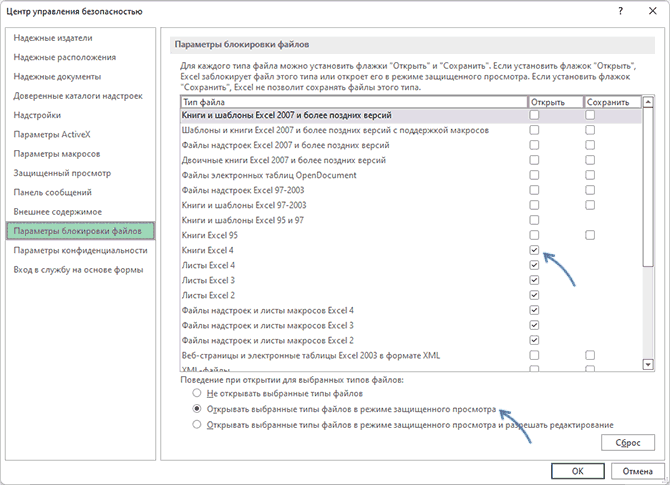Check Открыть for Книги и шаблоны Excel 97-2003
Image resolution: width=670 pixels, height=485 pixels.
coord(534,205)
